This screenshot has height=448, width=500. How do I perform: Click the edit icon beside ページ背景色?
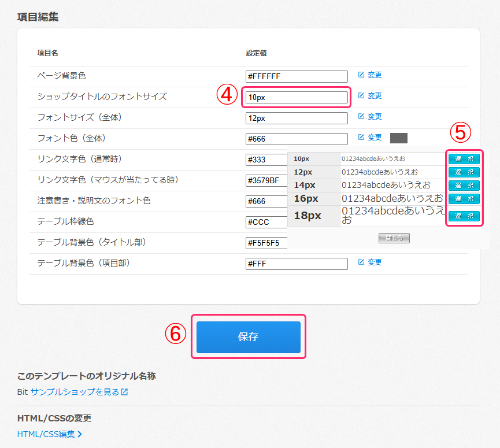(x=361, y=75)
